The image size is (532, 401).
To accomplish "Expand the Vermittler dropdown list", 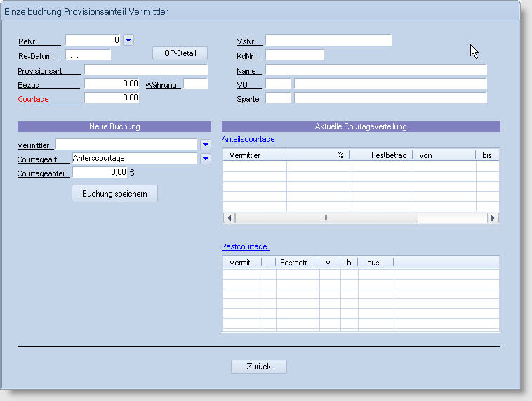I will pos(205,145).
